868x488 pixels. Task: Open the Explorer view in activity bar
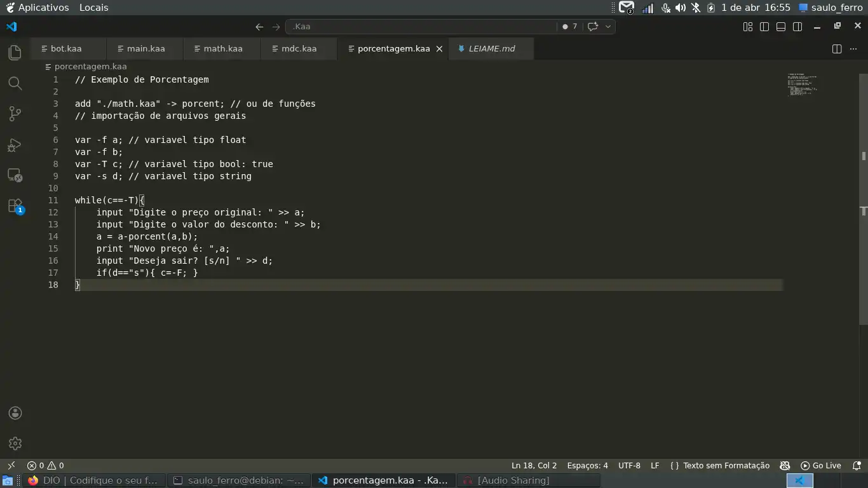[x=15, y=53]
